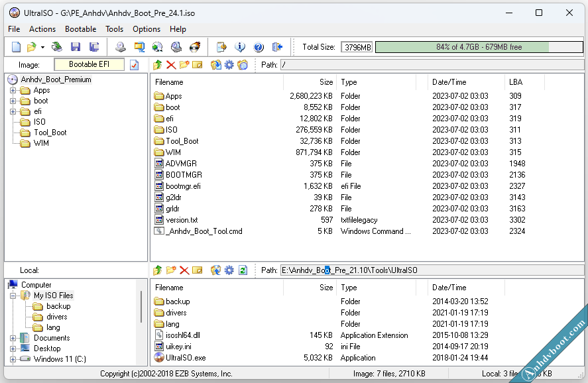
Task: Click the Info toolbar icon
Action: [x=240, y=47]
